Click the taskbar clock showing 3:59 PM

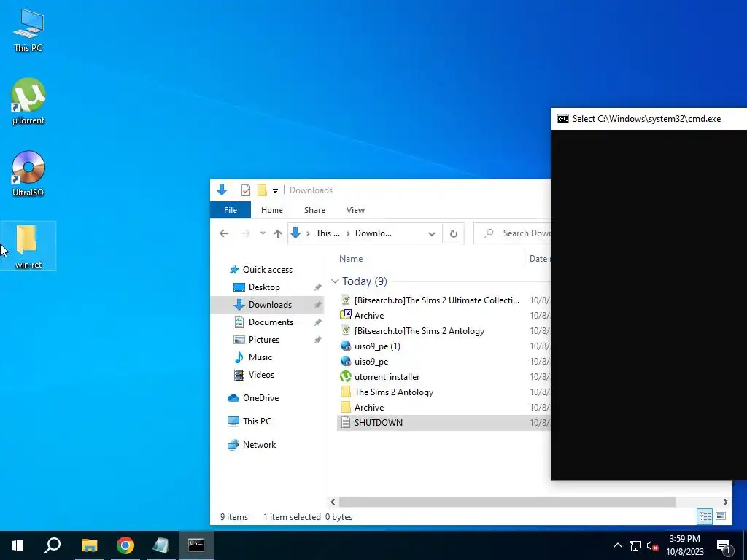pyautogui.click(x=685, y=545)
